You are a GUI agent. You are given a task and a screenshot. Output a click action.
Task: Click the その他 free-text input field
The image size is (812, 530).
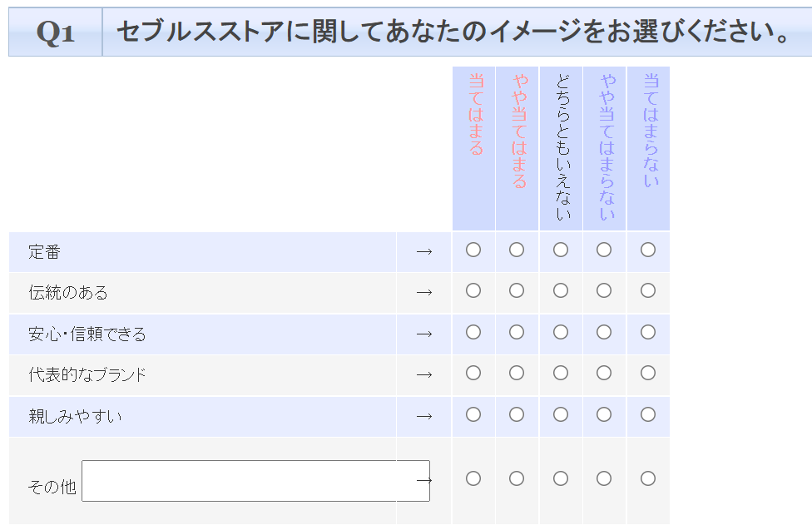click(250, 481)
